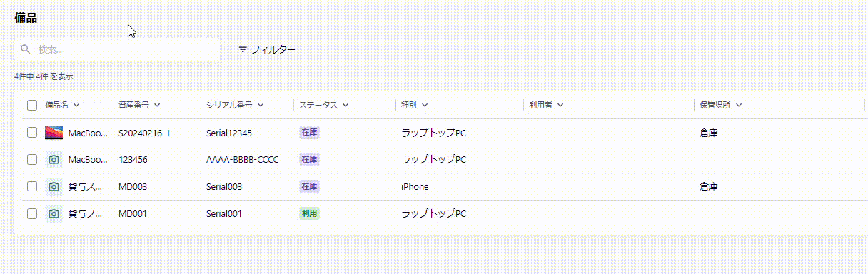Open the 種別 column header menu
868x274 pixels.
(414, 106)
